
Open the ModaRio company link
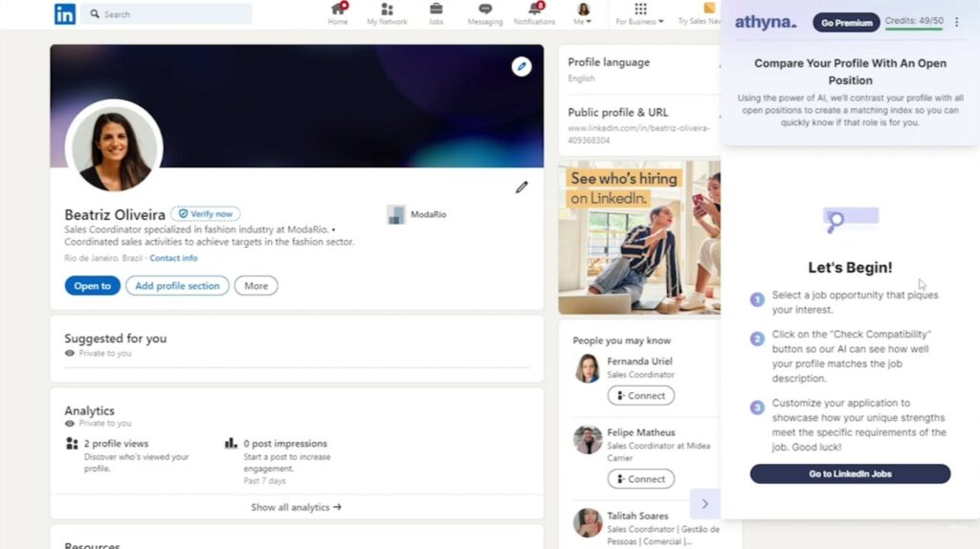[416, 214]
